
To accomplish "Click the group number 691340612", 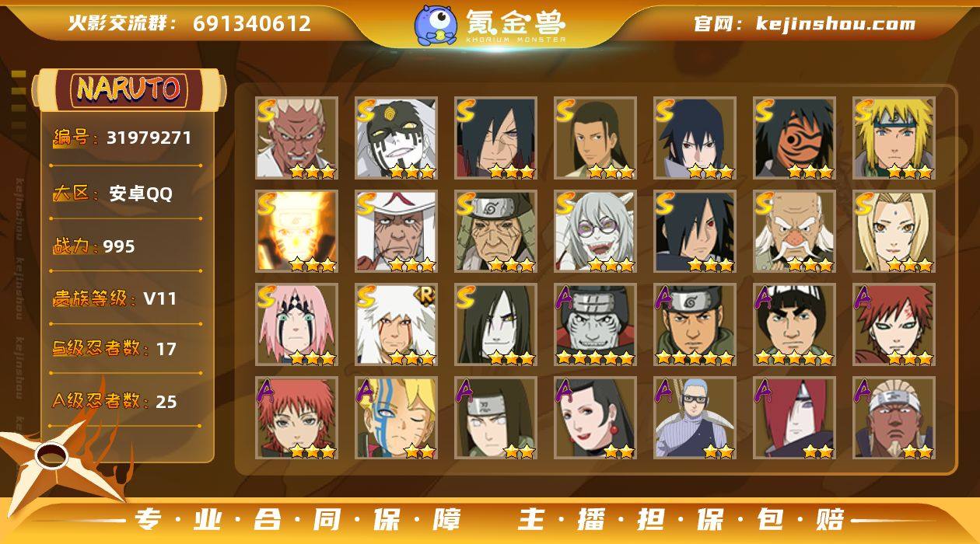I will click(x=252, y=23).
